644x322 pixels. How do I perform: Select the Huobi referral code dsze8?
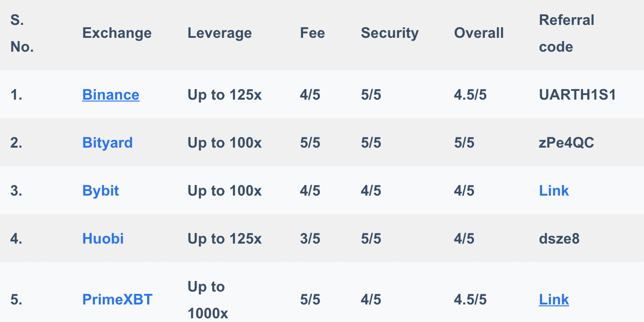tap(559, 239)
